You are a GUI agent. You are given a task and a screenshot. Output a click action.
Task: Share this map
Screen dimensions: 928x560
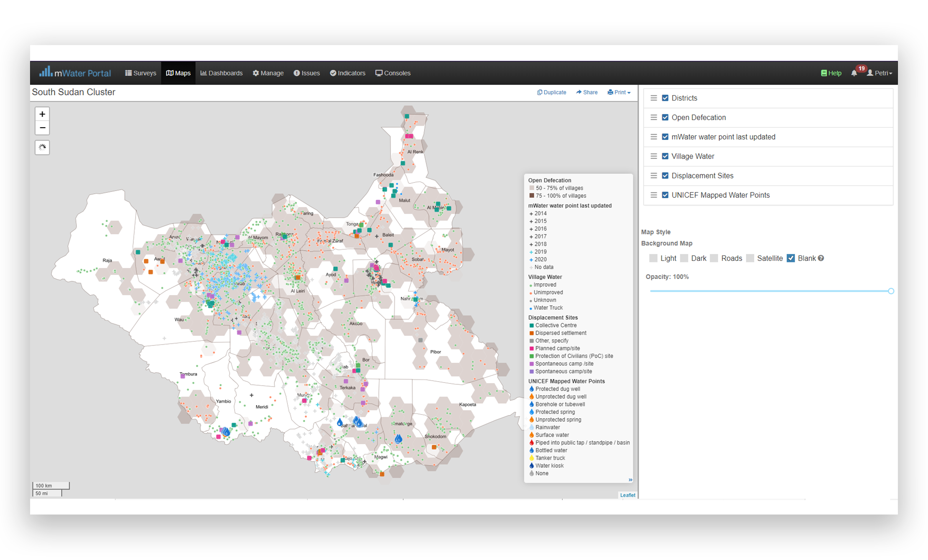(x=587, y=92)
